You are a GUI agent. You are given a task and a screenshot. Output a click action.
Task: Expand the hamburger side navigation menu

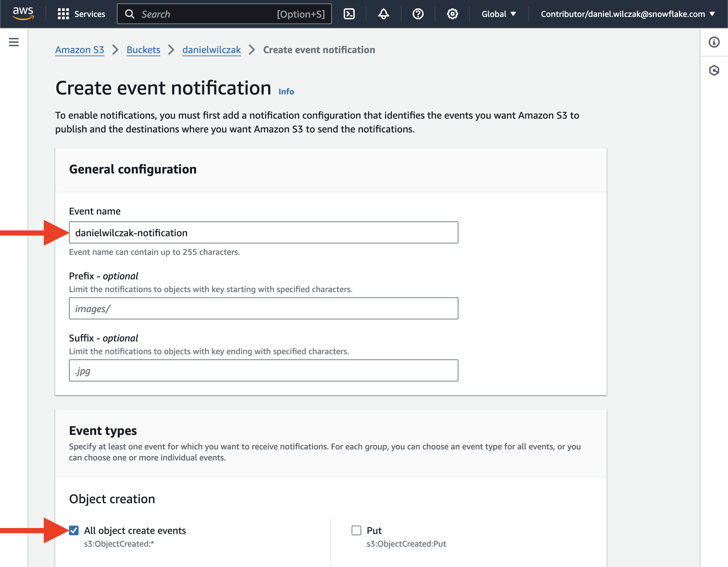(14, 42)
